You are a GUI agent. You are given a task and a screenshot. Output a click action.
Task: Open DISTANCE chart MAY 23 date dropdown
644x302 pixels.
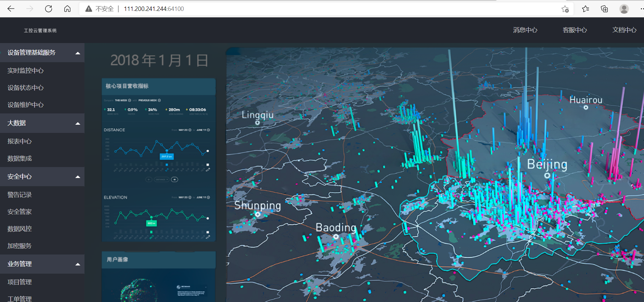[x=185, y=130]
